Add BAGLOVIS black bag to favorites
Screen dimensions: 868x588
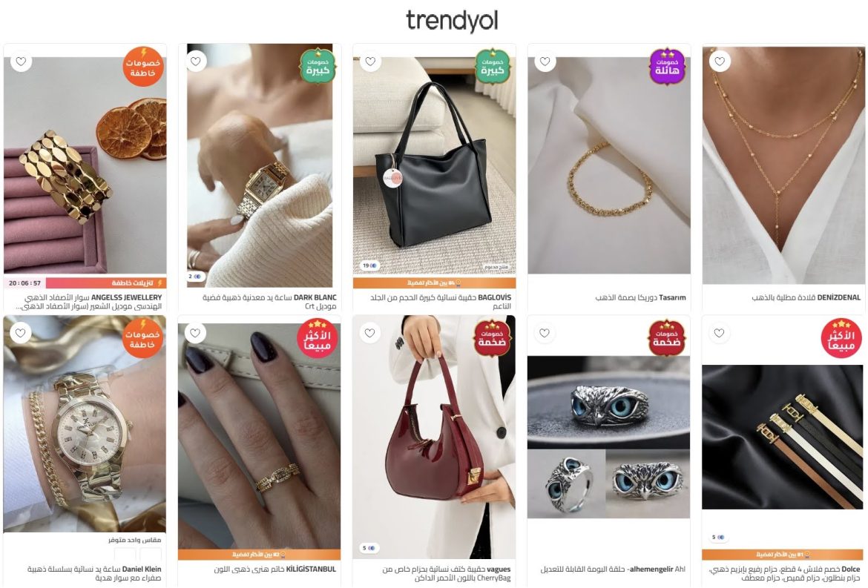370,62
